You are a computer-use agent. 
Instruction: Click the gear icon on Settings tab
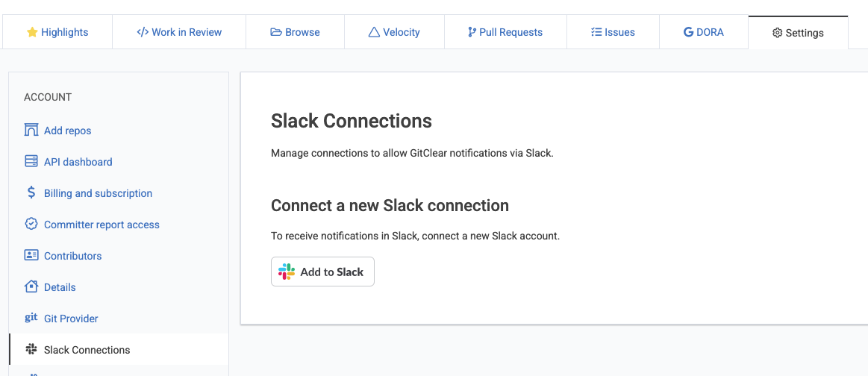click(777, 33)
